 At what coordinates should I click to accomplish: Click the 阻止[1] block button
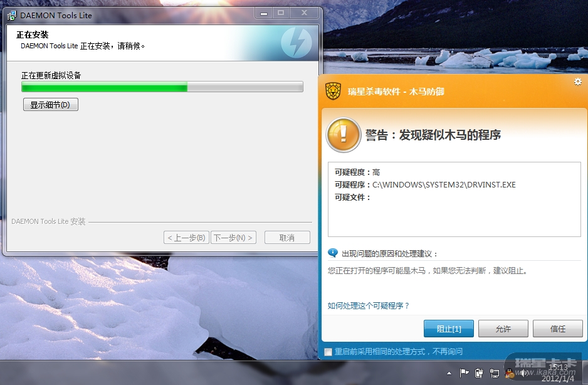click(448, 329)
